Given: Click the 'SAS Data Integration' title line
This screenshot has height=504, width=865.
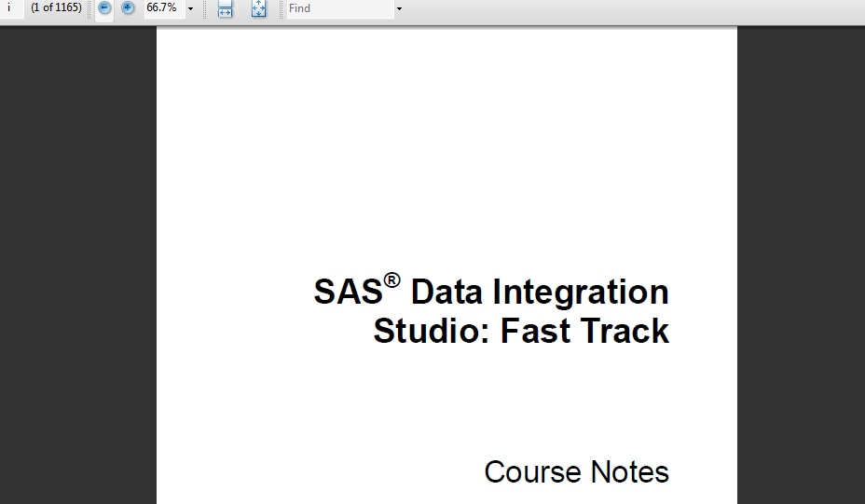Looking at the screenshot, I should click(x=491, y=290).
